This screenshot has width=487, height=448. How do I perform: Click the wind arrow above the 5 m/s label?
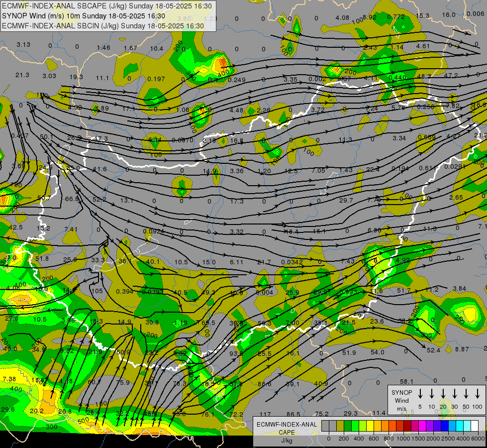420,393
